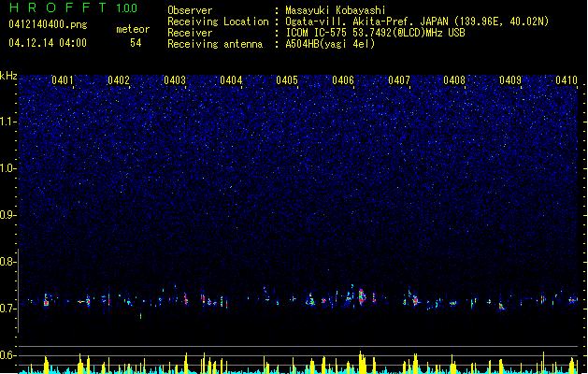588x374 pixels.
Task: Click the Receiver label
Action: (190, 33)
